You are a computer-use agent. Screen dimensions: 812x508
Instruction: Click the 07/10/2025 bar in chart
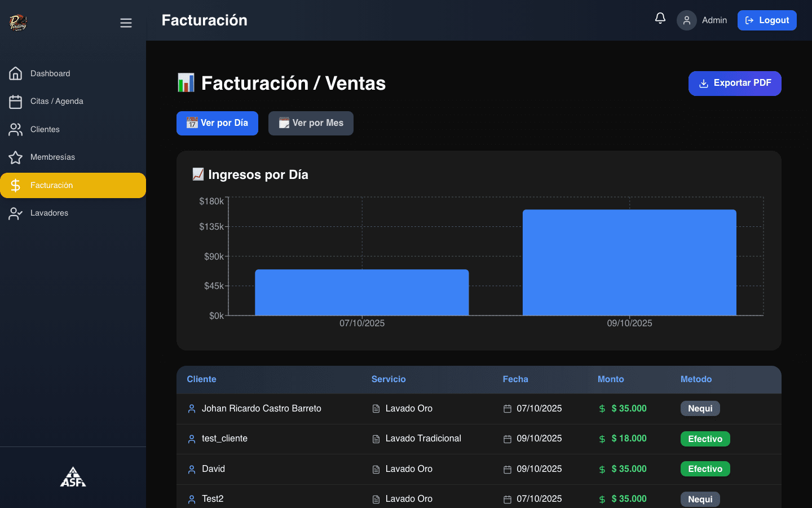pyautogui.click(x=362, y=292)
